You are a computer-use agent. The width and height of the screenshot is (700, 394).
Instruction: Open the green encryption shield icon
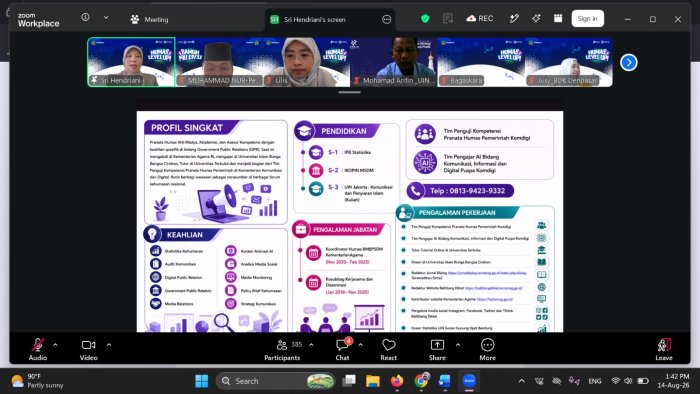pyautogui.click(x=425, y=18)
